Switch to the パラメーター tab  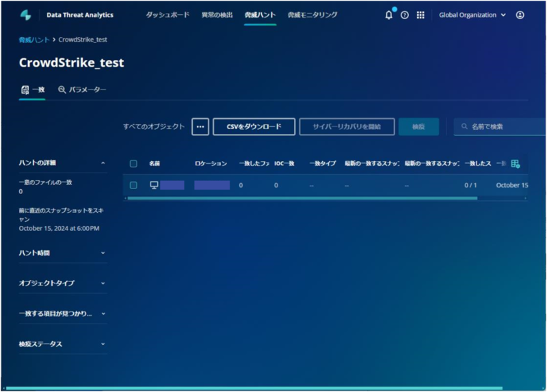tap(82, 90)
